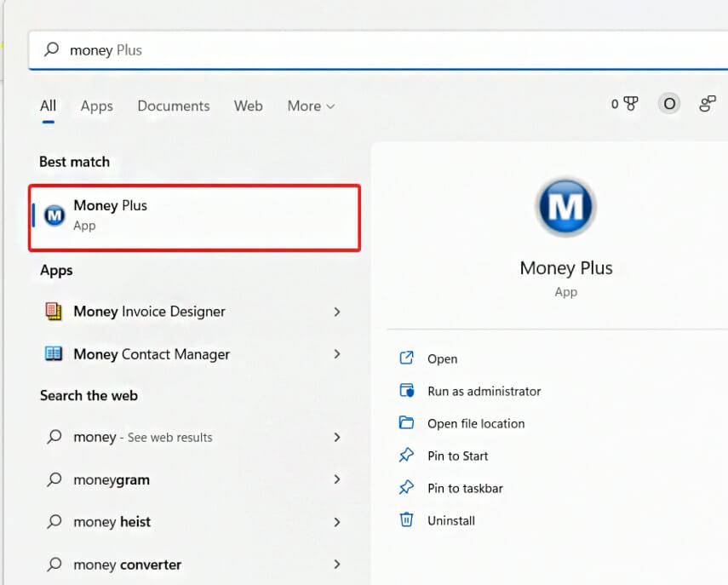Click the magnifier icon in the search bar
Viewport: 728px width, 585px height.
click(x=52, y=50)
